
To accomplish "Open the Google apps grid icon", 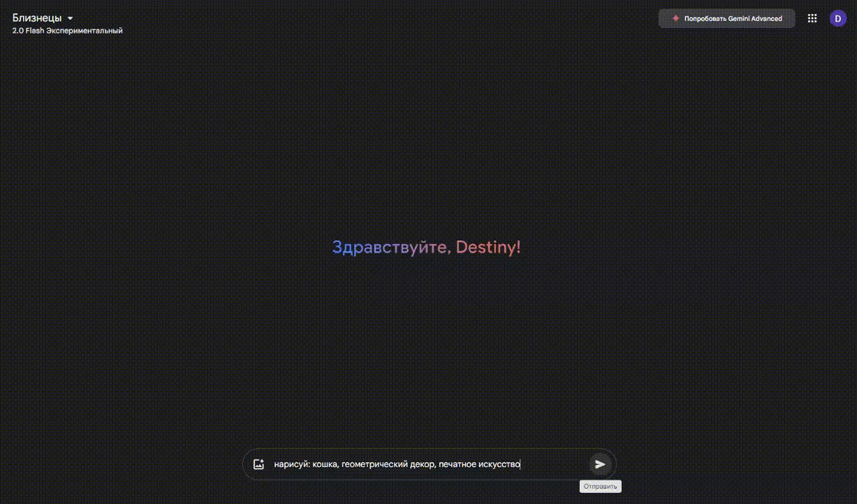I will pos(812,19).
